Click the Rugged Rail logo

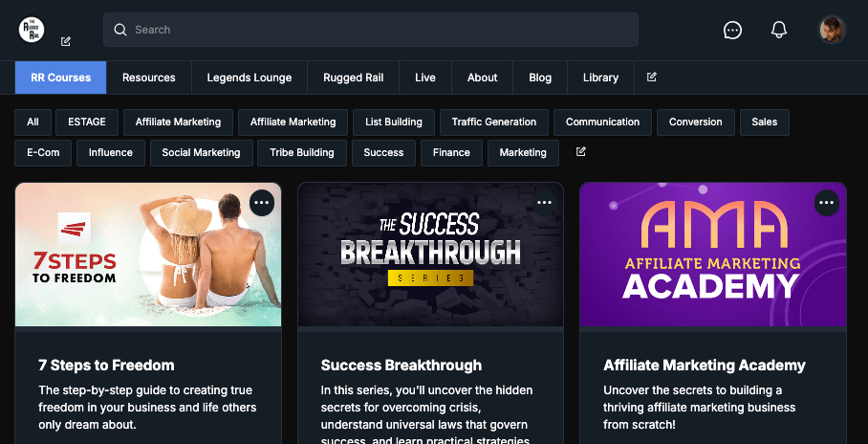pos(32,30)
